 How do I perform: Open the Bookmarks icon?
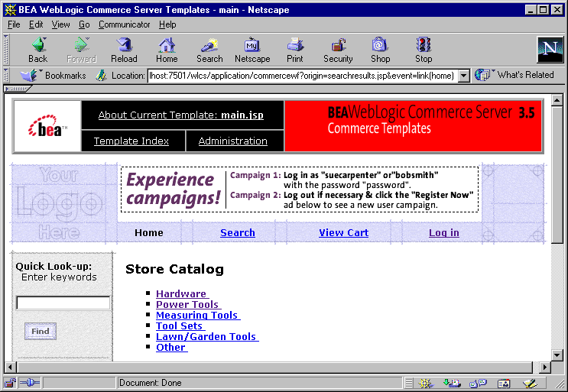[28, 76]
